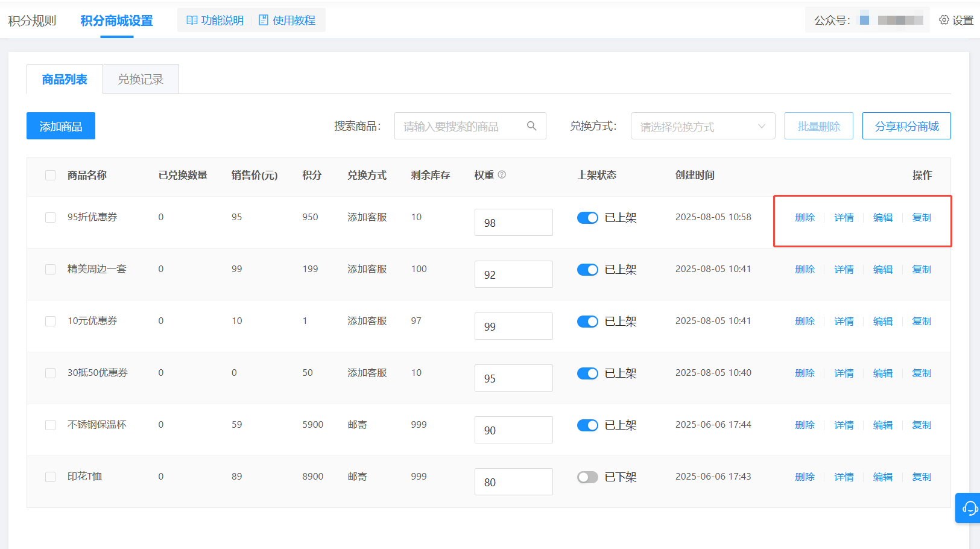
Task: Click the 创建时间 column header
Action: coord(695,175)
